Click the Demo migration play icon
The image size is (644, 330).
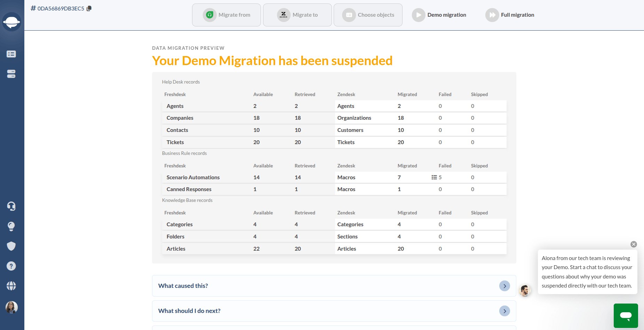tap(419, 15)
